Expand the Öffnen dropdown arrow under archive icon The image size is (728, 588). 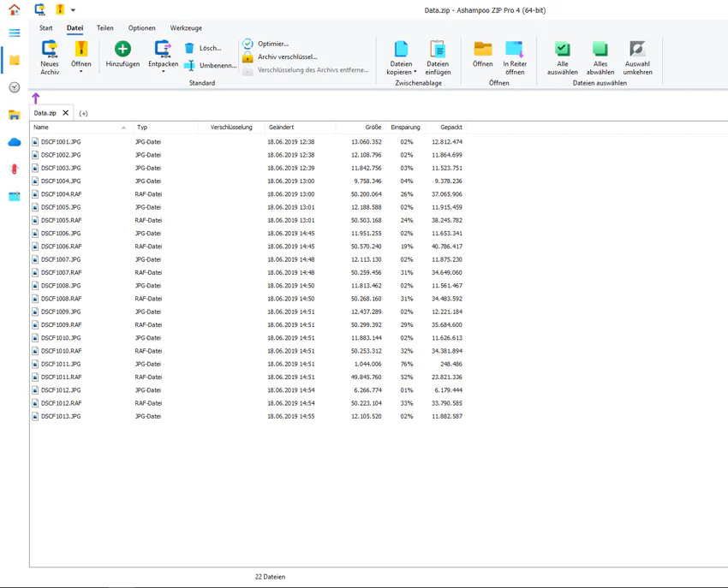tap(81, 72)
